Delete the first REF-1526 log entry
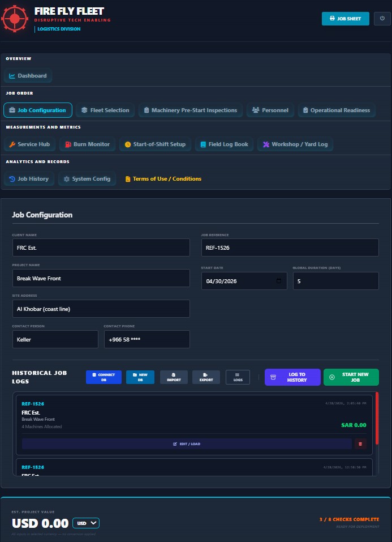392x542 pixels. pos(360,444)
